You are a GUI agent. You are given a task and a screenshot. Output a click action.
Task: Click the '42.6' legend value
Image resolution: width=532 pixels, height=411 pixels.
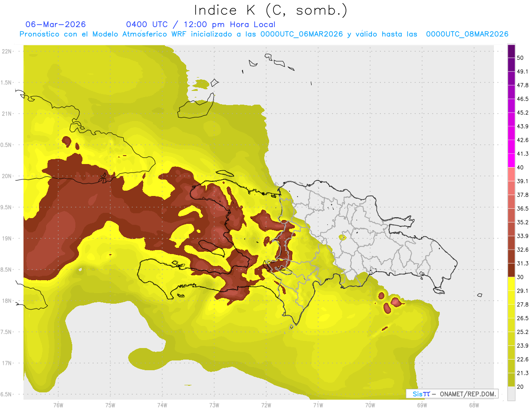point(522,140)
